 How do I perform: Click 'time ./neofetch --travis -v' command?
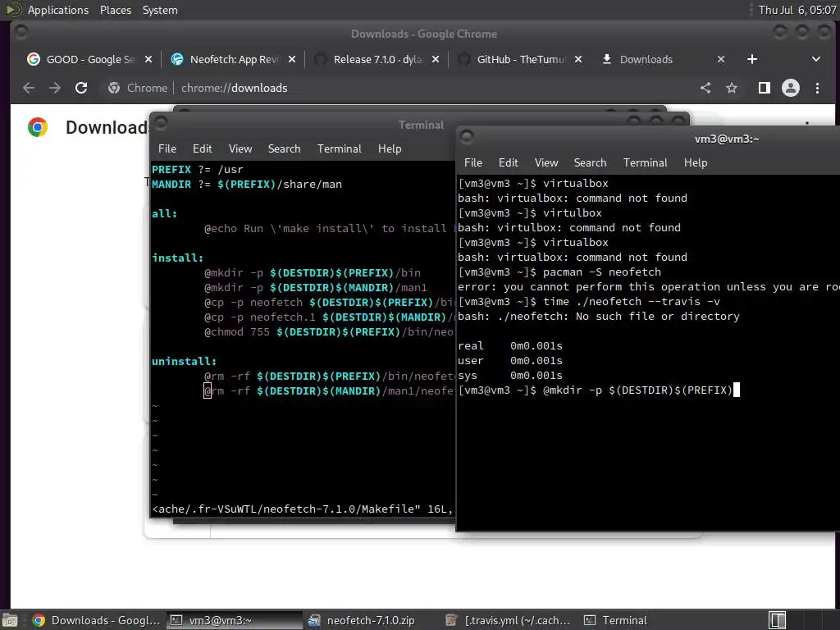(631, 301)
